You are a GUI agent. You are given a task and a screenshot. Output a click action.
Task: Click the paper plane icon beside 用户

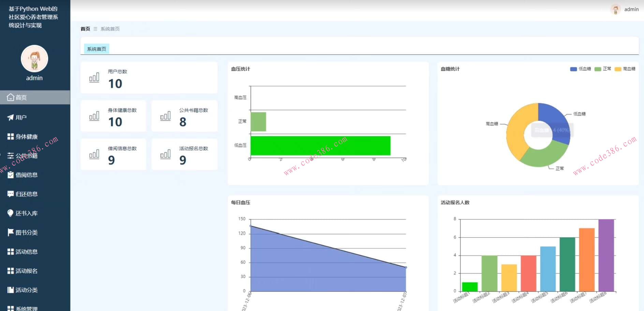11,117
